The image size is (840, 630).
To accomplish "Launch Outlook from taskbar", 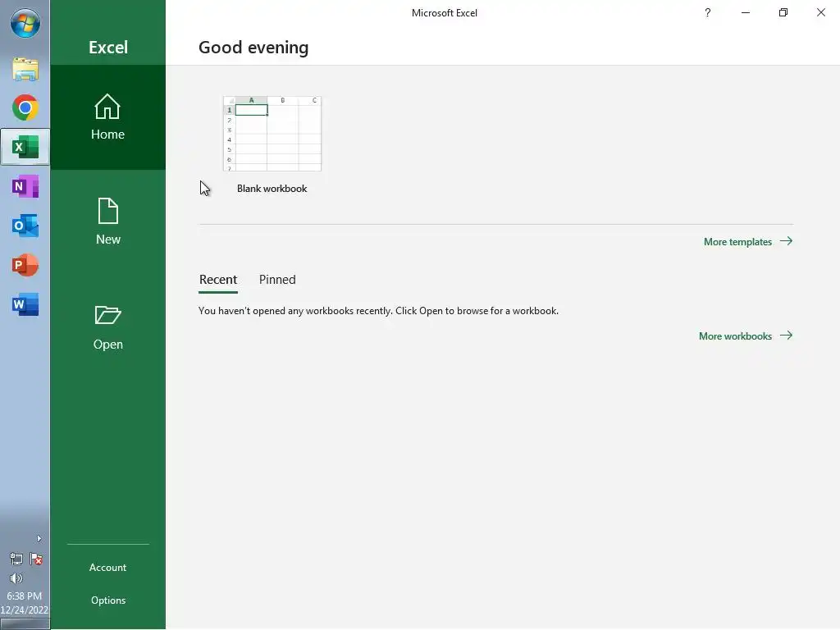I will tap(25, 226).
